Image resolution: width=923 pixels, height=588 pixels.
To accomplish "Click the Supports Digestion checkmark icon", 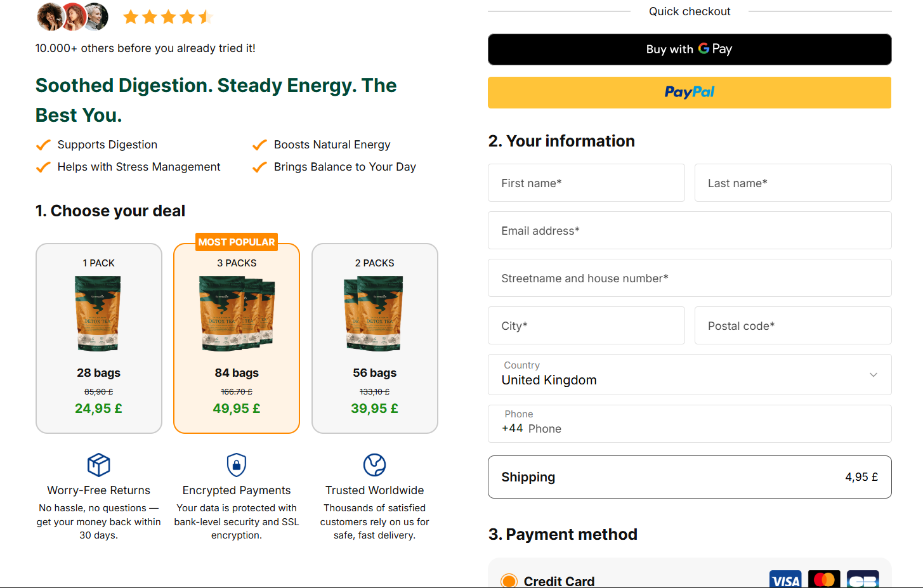I will [x=43, y=145].
